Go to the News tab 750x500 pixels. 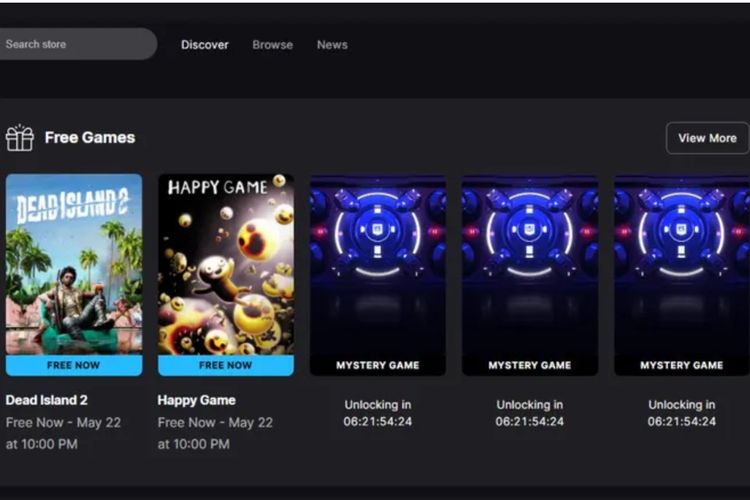click(x=332, y=45)
